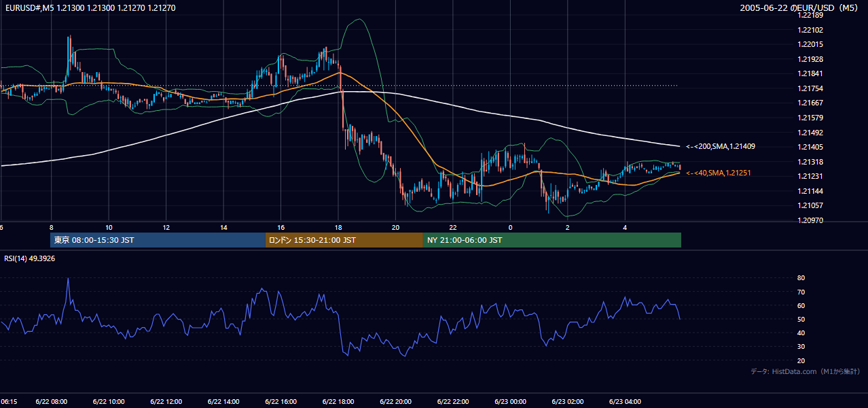
Task: Click price axis value 1.22189
Action: 811,15
